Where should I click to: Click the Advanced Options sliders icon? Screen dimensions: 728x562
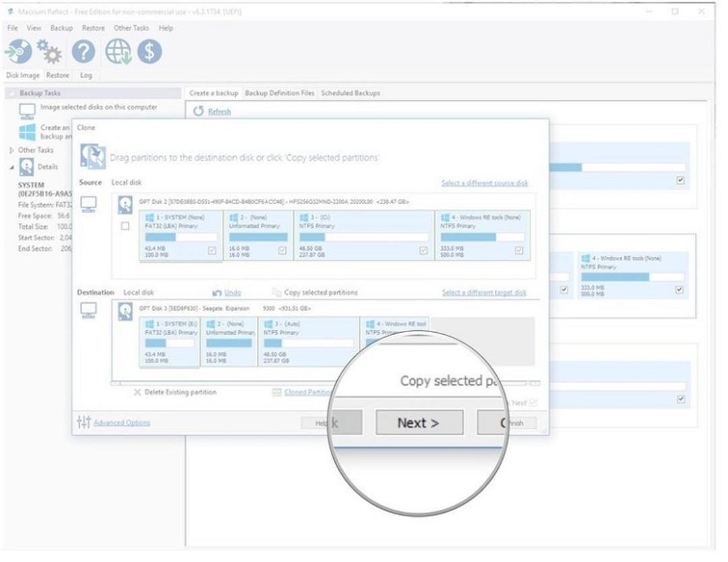point(84,422)
